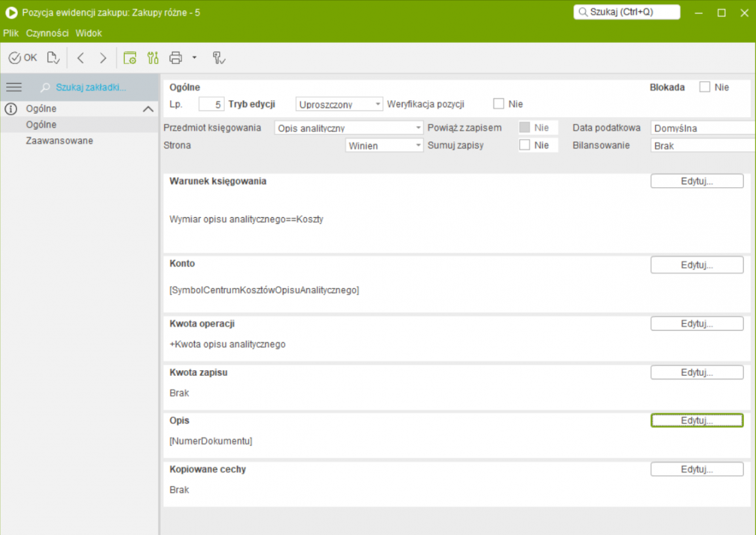Go to next record arrow
The height and width of the screenshot is (535, 756).
click(x=103, y=58)
